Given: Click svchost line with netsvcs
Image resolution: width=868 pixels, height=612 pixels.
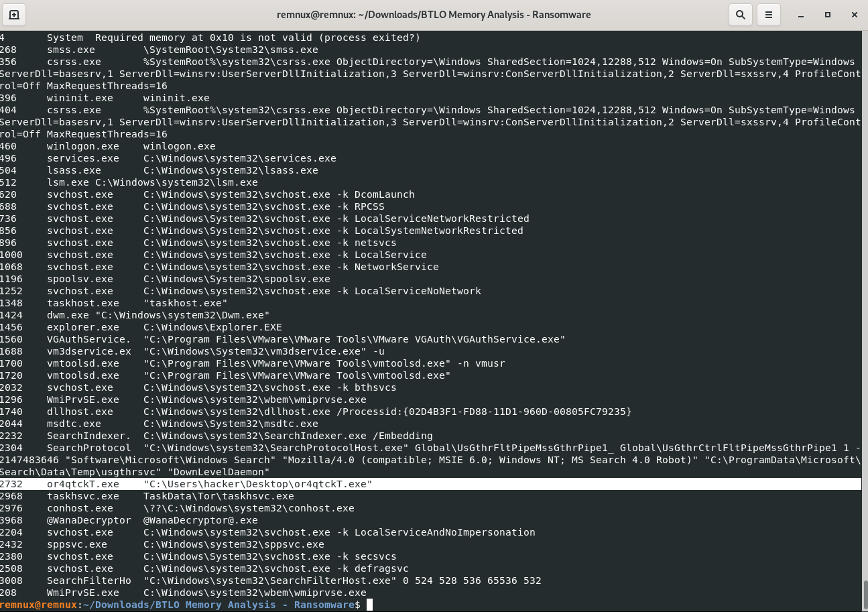Looking at the screenshot, I should 198,243.
